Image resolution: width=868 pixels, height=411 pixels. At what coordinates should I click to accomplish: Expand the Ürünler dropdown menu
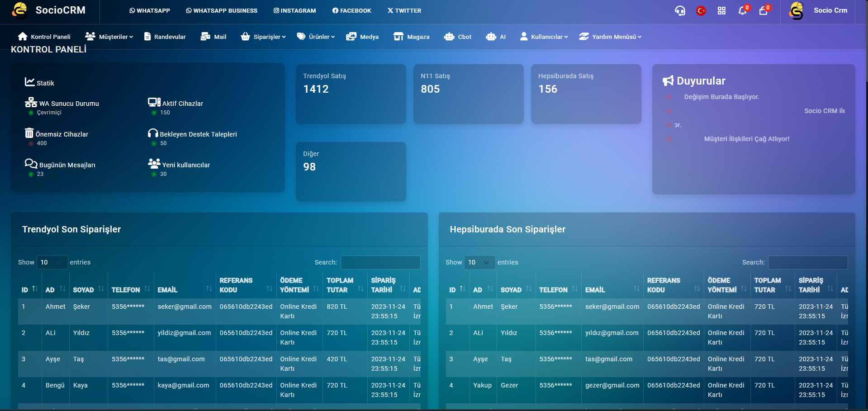click(316, 37)
